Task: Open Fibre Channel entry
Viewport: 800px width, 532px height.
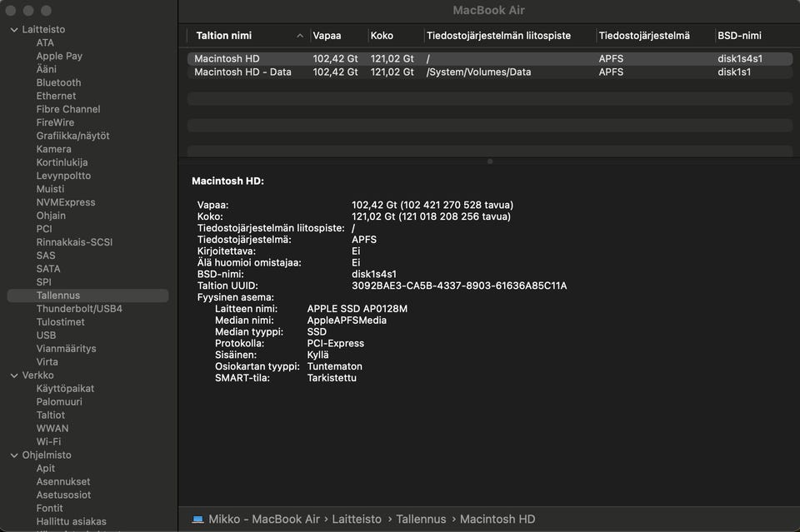Action: click(x=67, y=109)
